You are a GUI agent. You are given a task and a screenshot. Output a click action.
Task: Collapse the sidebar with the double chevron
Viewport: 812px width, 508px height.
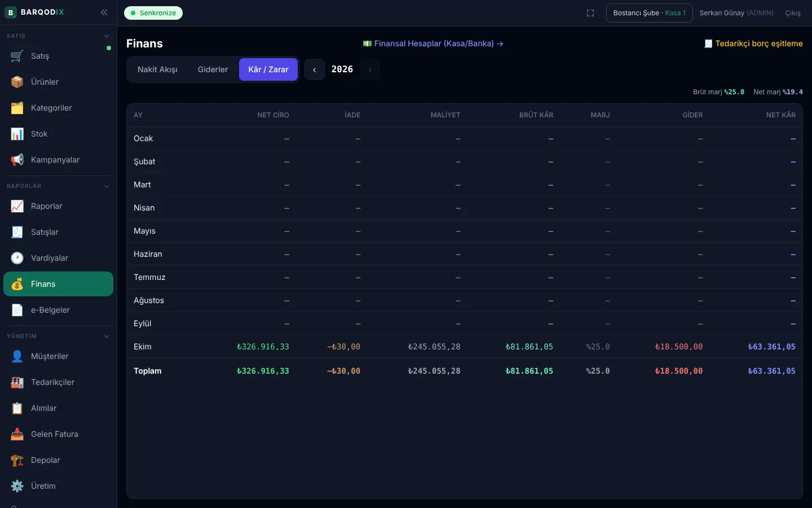(x=104, y=12)
